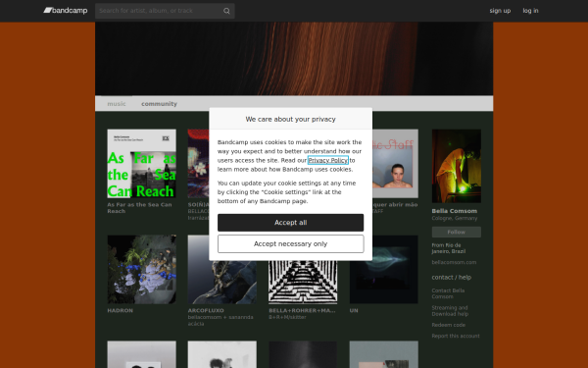Open the Redeem code link

(448, 325)
